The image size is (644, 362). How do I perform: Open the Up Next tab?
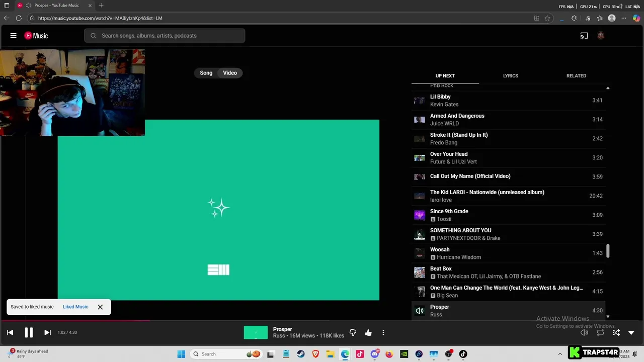tap(445, 76)
